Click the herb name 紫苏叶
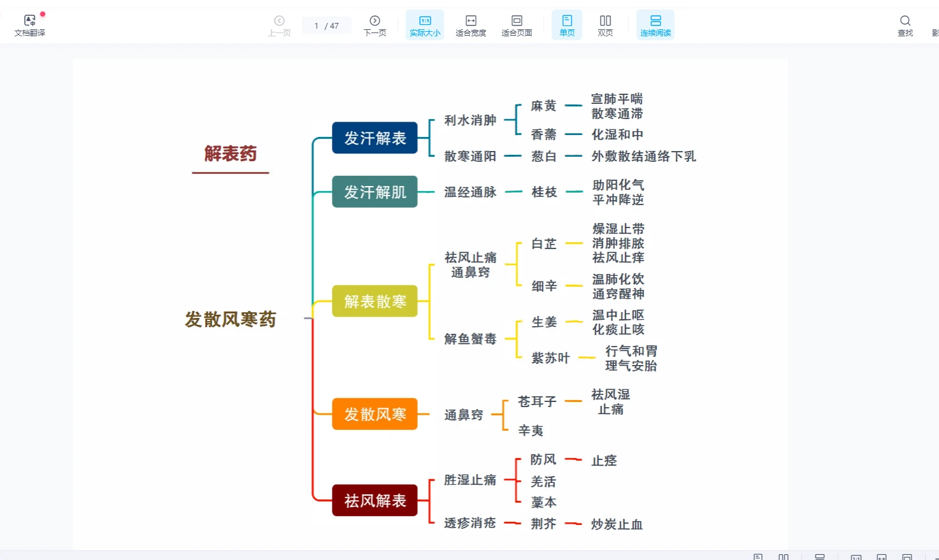Image resolution: width=939 pixels, height=560 pixels. pyautogui.click(x=550, y=358)
